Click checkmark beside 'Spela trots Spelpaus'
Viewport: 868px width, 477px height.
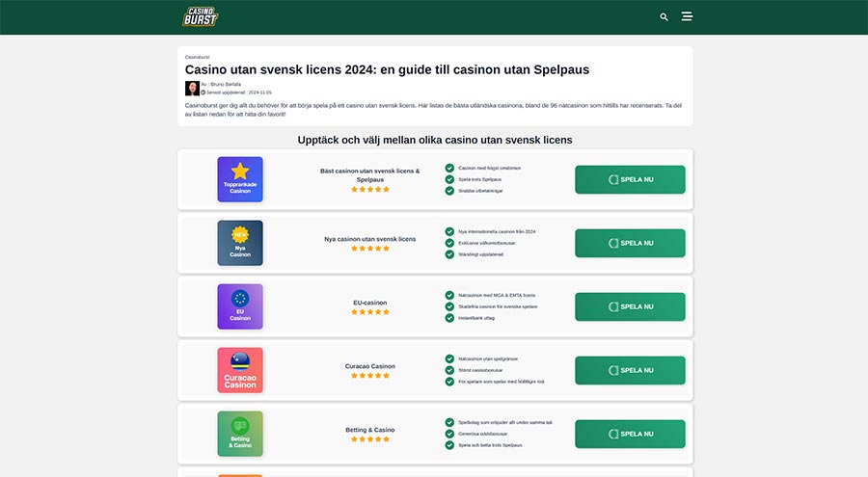coord(449,179)
